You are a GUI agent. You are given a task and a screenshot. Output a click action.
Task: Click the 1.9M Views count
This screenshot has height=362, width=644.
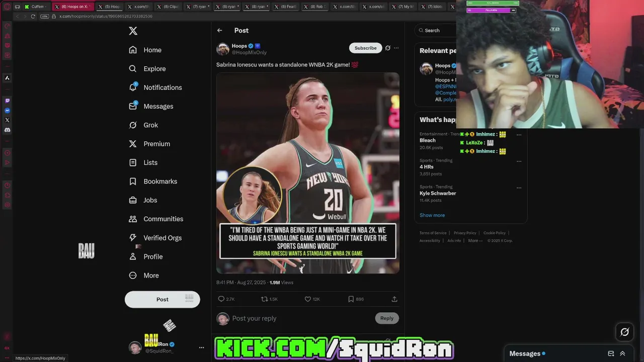click(x=281, y=283)
